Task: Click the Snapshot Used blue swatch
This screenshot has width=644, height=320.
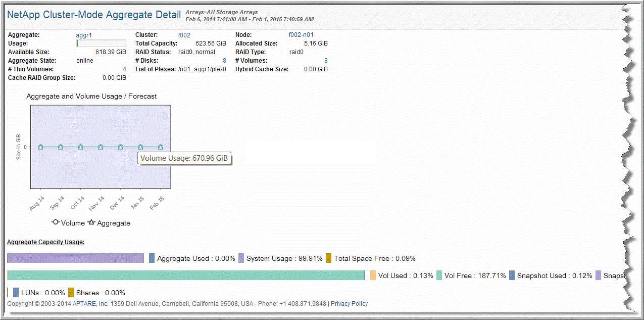Action: (x=512, y=276)
